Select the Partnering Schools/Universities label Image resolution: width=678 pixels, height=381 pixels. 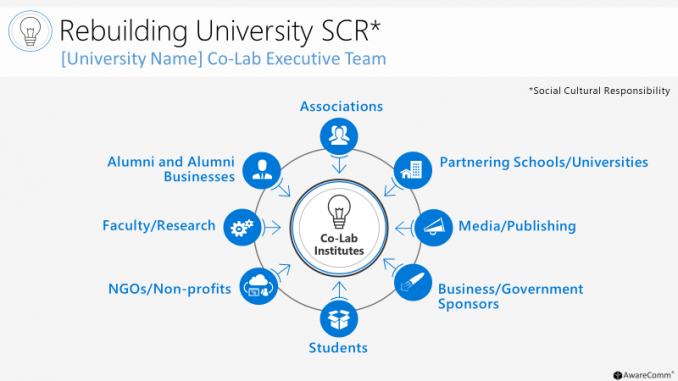click(544, 162)
